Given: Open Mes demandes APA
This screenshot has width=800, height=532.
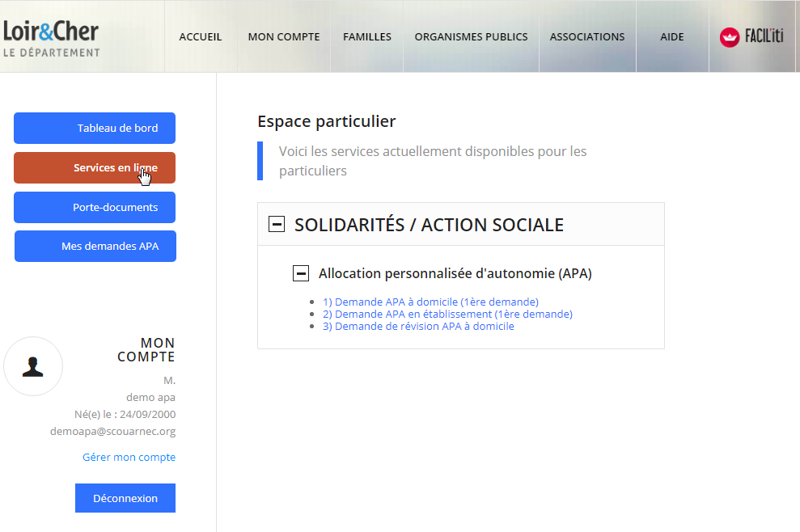Looking at the screenshot, I should [95, 246].
